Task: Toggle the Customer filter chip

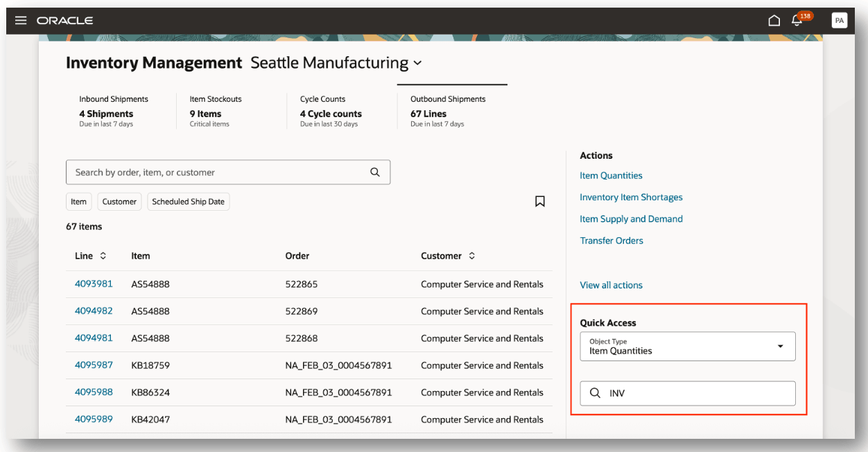Action: 119,202
